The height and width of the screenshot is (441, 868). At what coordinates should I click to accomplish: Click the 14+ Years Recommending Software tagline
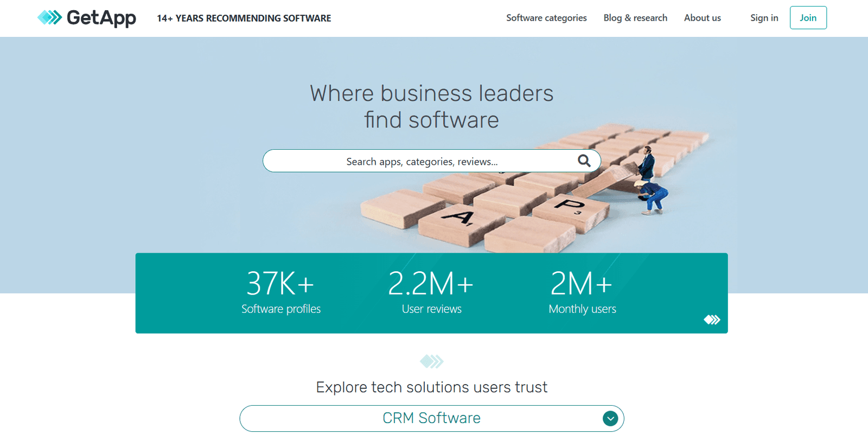(x=244, y=18)
